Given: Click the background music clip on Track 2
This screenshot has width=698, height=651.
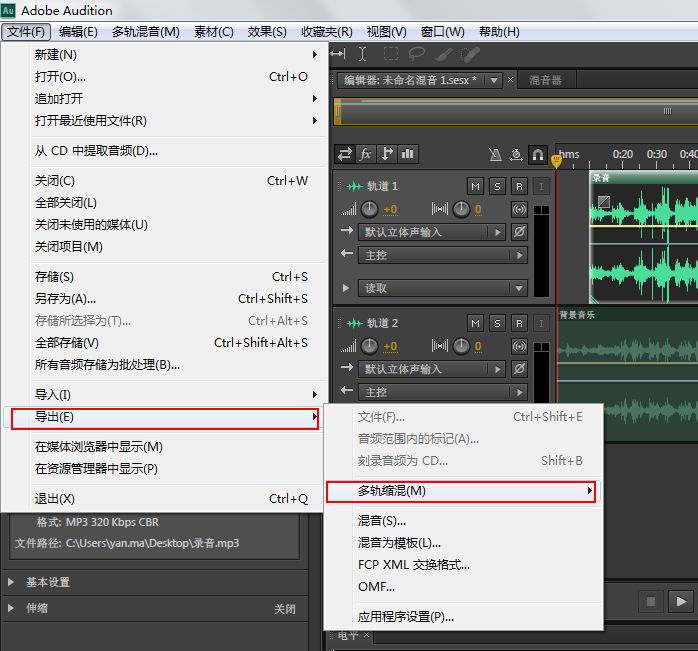Looking at the screenshot, I should tap(627, 375).
